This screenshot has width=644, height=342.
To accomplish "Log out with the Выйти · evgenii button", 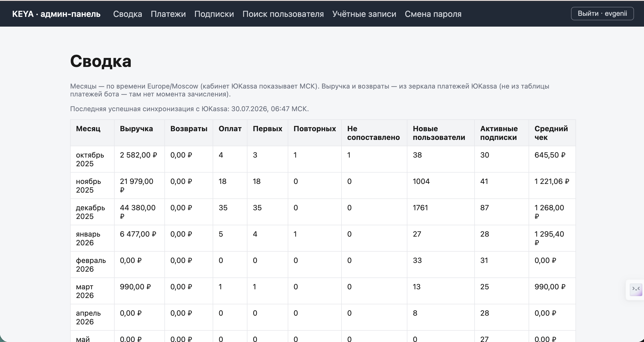I will [602, 13].
